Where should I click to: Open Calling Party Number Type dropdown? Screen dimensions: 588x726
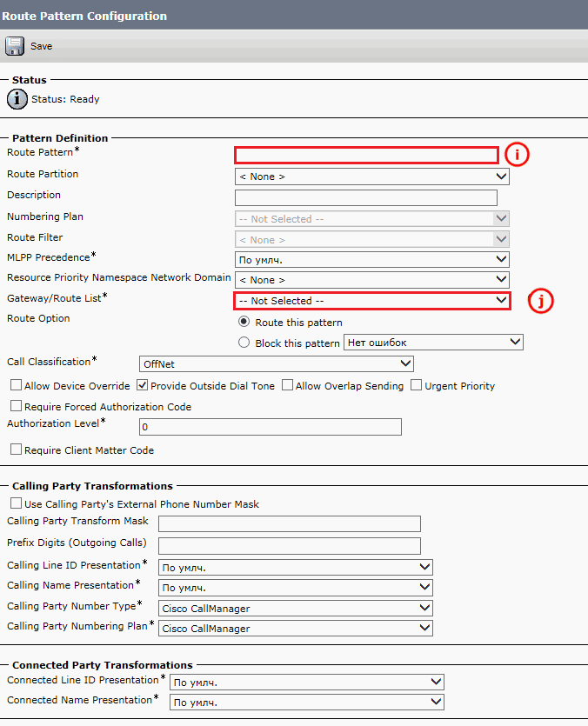(296, 608)
